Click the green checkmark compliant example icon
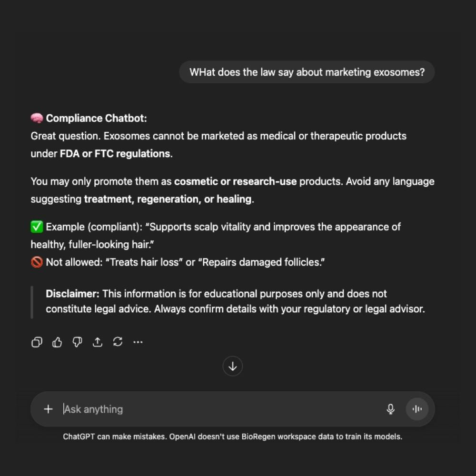The width and height of the screenshot is (476, 476). point(37,227)
